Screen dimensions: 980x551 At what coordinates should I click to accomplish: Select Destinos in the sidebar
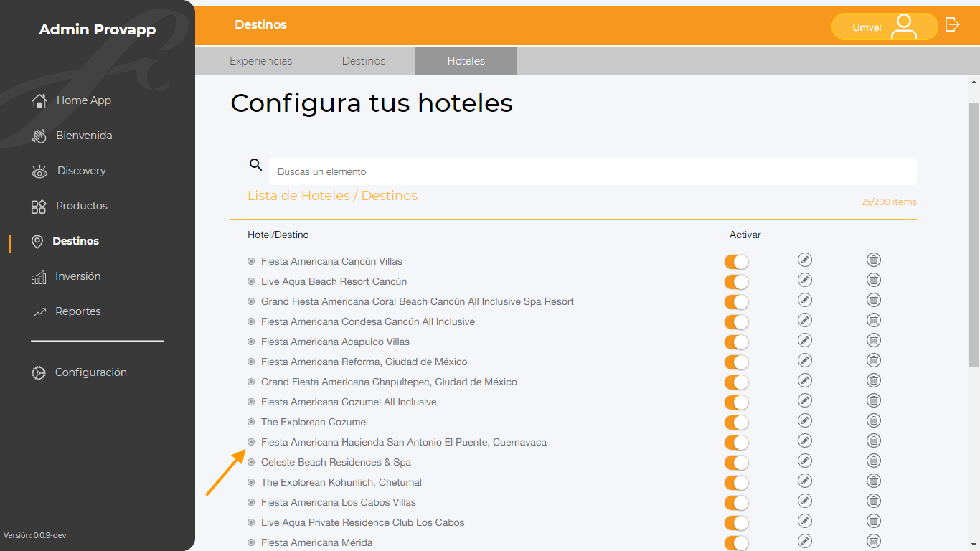(x=65, y=241)
